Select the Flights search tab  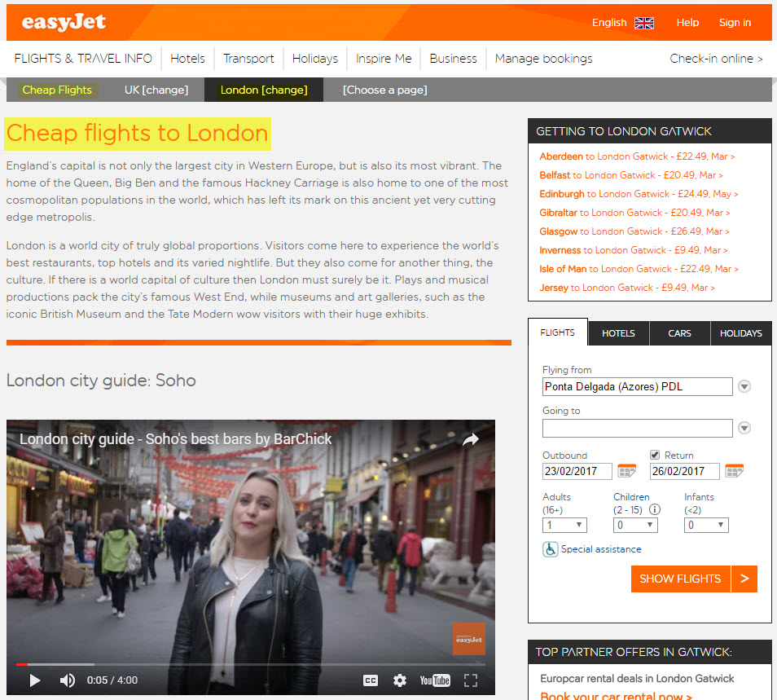coord(557,332)
